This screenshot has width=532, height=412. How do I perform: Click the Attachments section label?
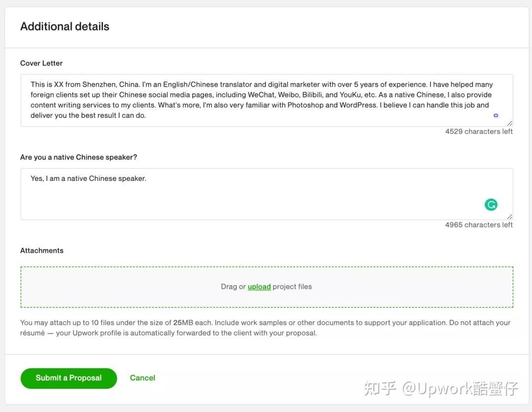point(42,250)
